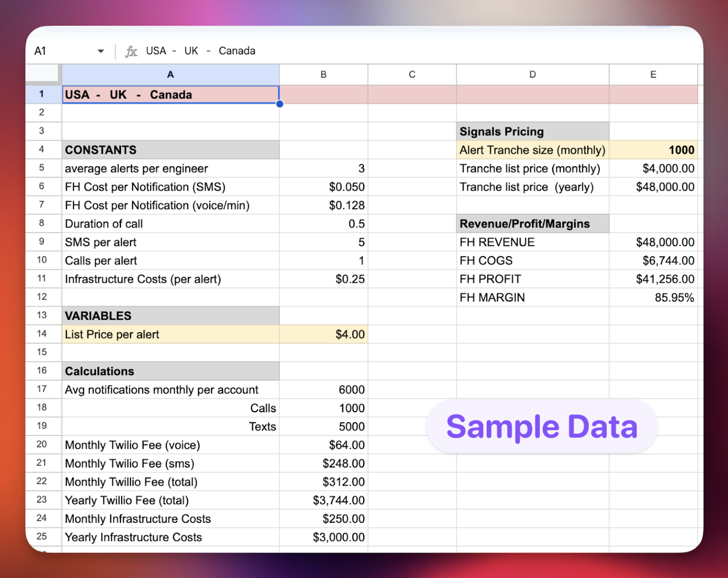Click the 85.95% FH MARGIN value
728x578 pixels.
pyautogui.click(x=653, y=297)
